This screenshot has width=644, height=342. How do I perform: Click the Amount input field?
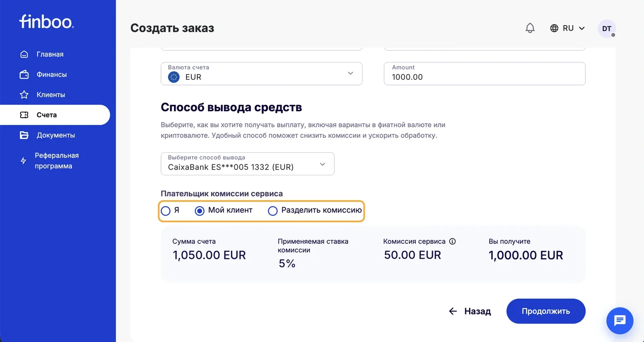485,74
